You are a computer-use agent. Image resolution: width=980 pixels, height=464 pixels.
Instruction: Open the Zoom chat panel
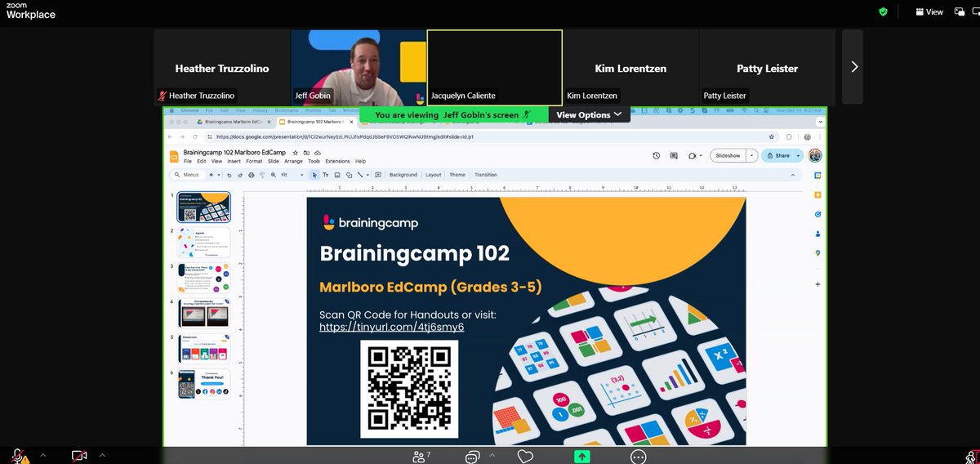(472, 456)
